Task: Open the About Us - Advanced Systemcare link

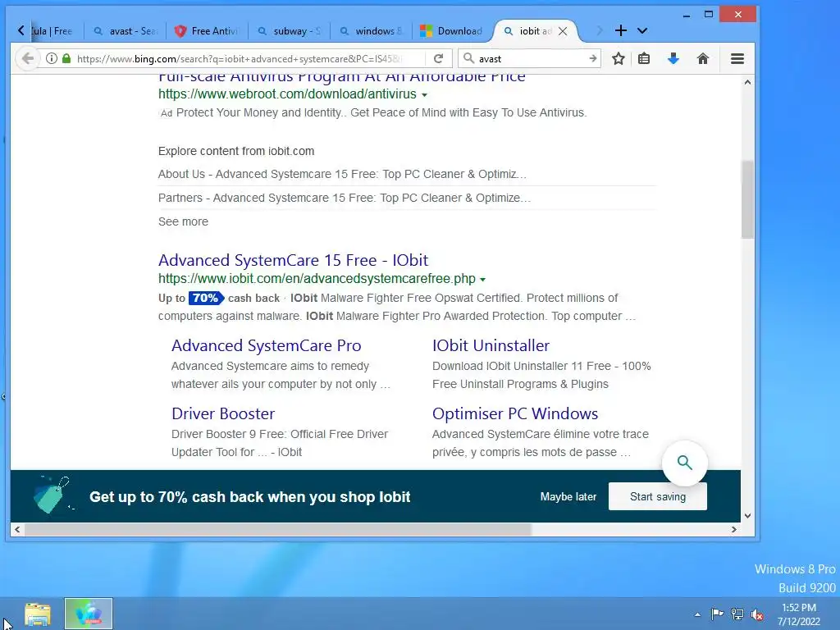Action: (342, 174)
